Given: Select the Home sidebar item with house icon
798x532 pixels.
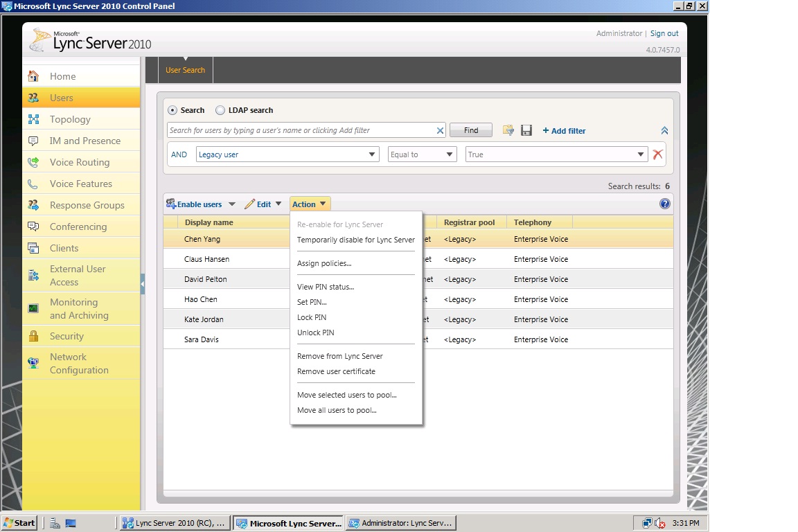Looking at the screenshot, I should point(62,76).
